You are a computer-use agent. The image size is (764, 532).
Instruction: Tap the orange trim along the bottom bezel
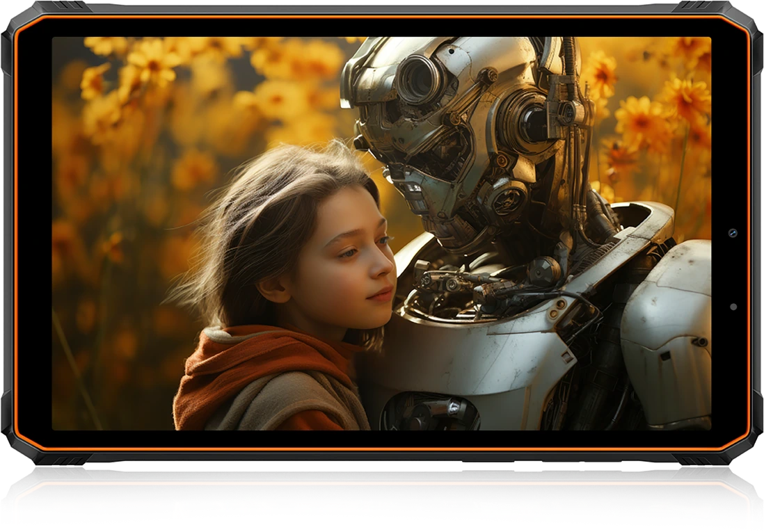pyautogui.click(x=381, y=449)
